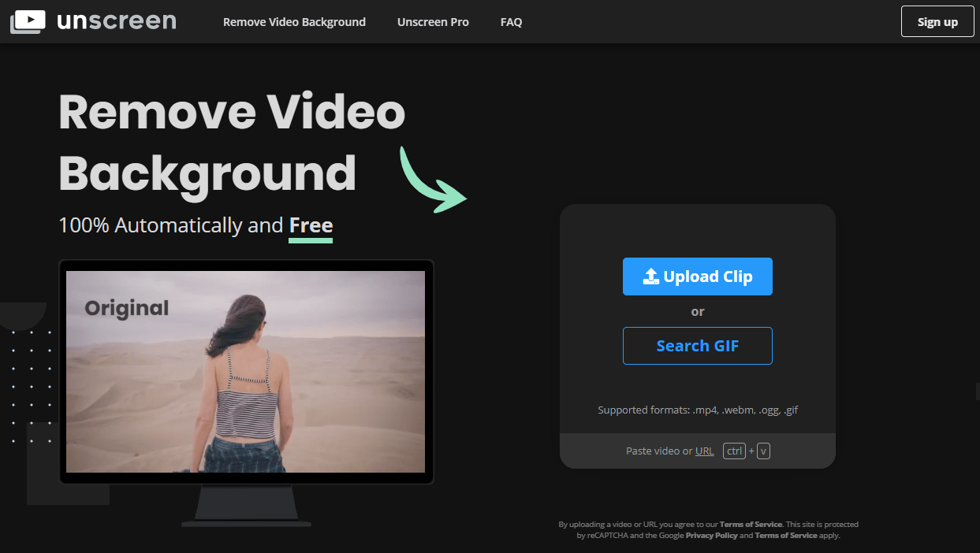Click the Search GIF button
The image size is (980, 553).
698,346
